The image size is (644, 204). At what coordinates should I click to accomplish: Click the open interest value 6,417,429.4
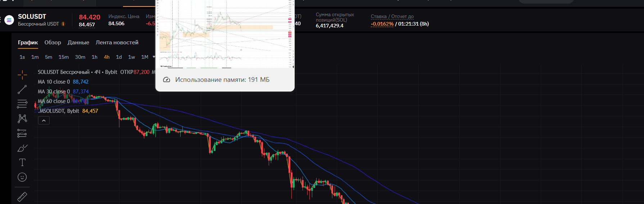coord(330,26)
